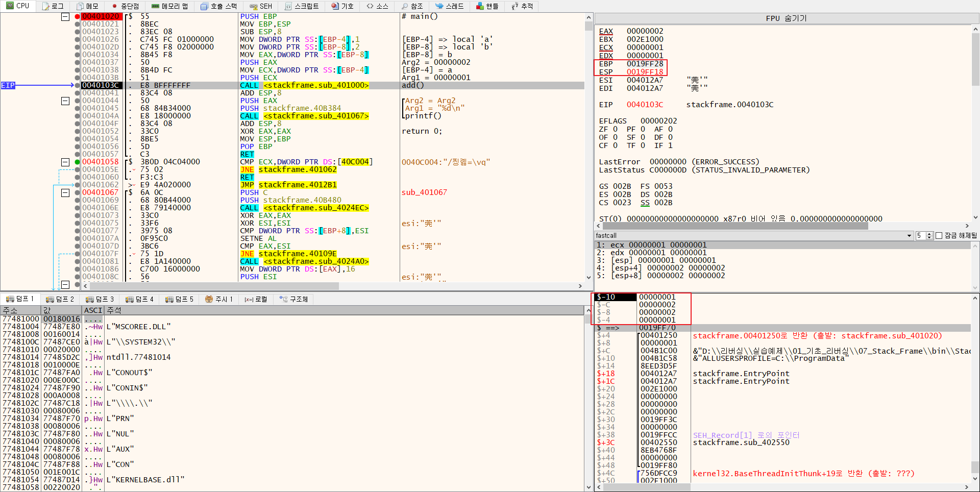Click the 덤프 3 tab icon
The image size is (980, 492).
[89, 299]
